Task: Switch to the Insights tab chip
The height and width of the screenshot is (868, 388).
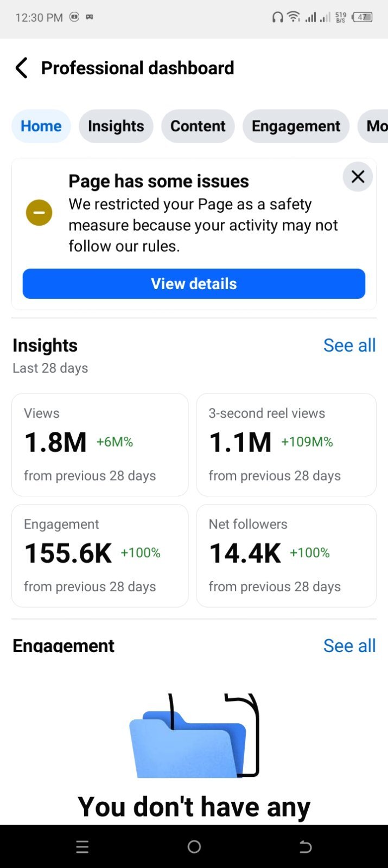Action: pyautogui.click(x=116, y=126)
